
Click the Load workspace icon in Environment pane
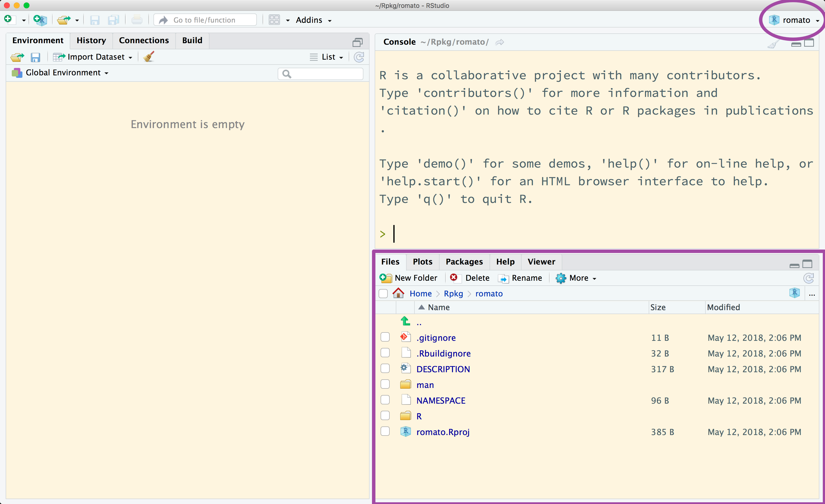17,57
